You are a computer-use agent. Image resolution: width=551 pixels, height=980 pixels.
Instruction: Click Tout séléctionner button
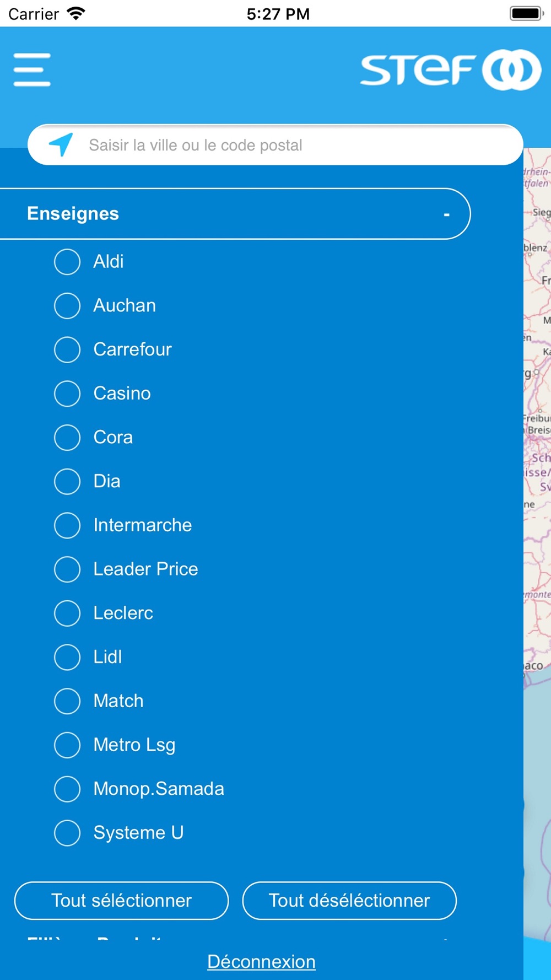[x=121, y=901]
